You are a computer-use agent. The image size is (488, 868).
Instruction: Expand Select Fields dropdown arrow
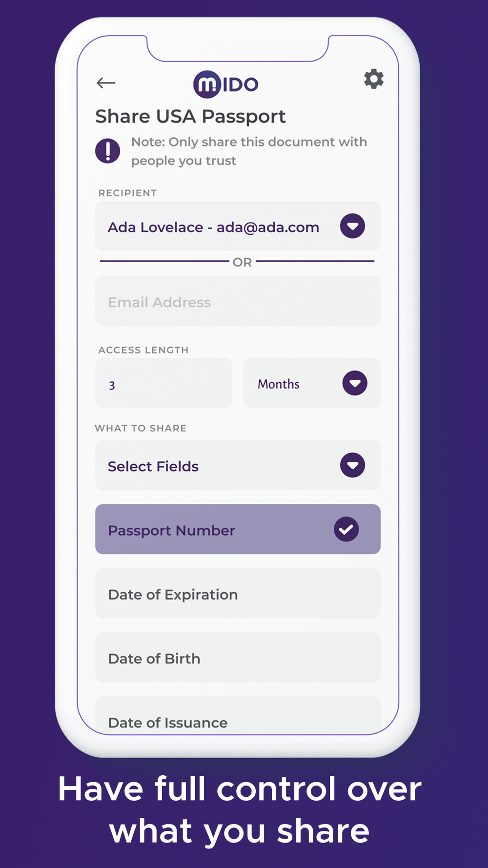[x=353, y=465]
